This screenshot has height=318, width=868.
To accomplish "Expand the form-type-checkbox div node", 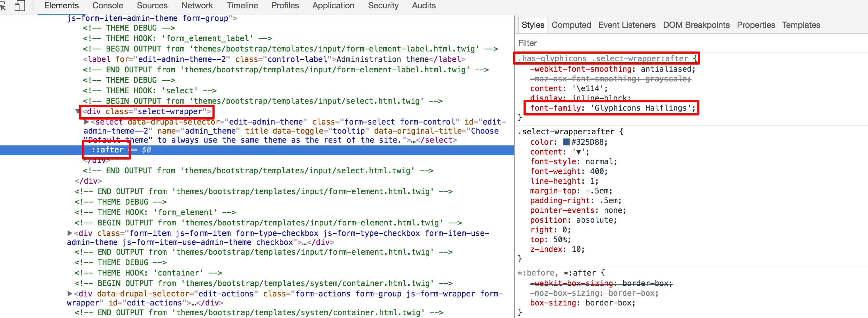I will pos(70,233).
